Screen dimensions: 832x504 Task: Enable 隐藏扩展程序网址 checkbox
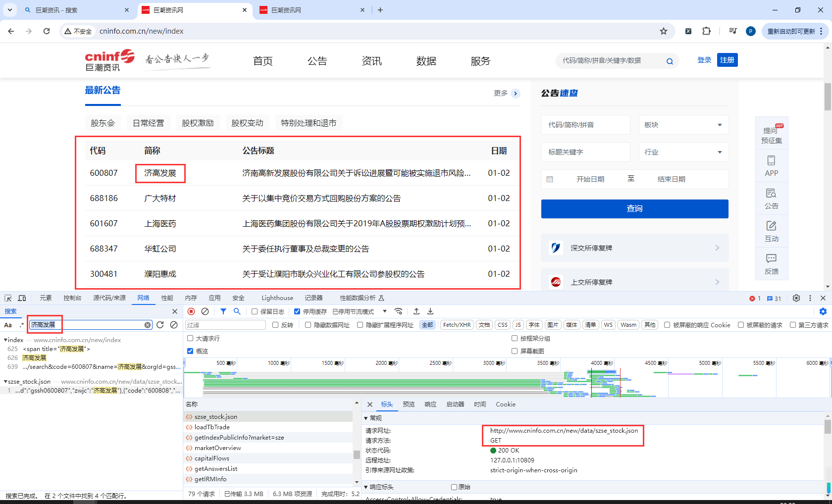[360, 325]
